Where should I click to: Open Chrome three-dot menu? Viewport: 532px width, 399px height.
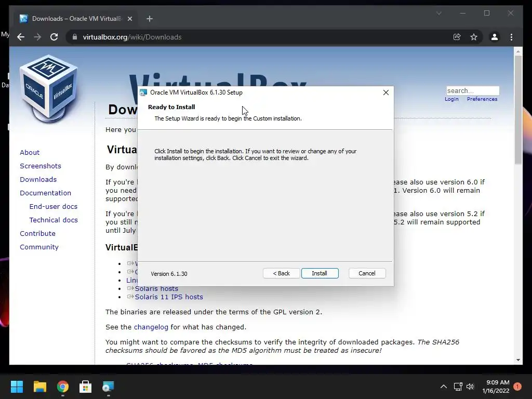point(511,37)
